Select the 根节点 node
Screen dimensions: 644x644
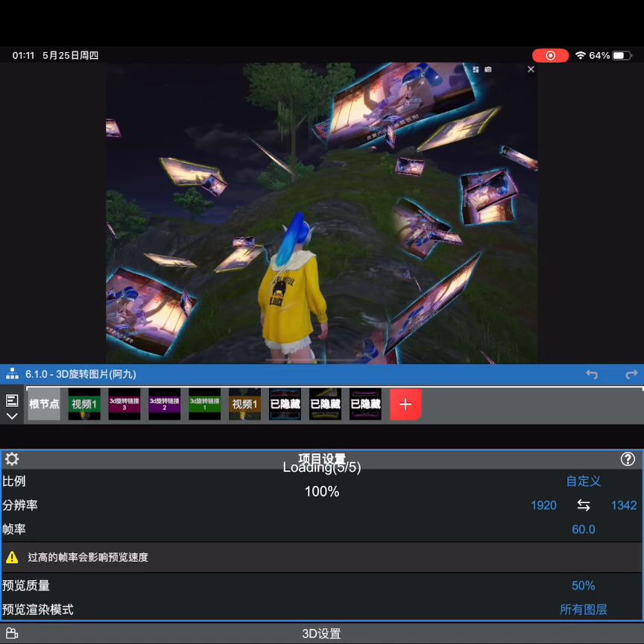[x=43, y=403]
